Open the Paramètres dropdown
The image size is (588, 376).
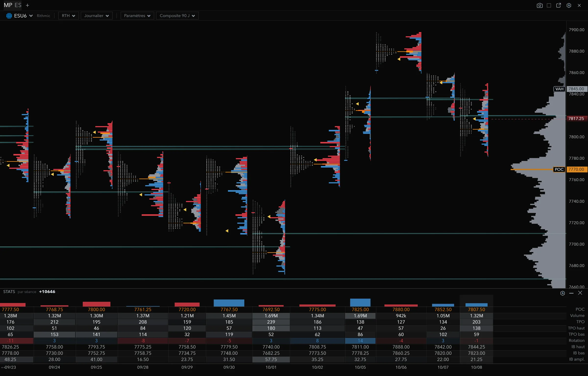click(137, 16)
